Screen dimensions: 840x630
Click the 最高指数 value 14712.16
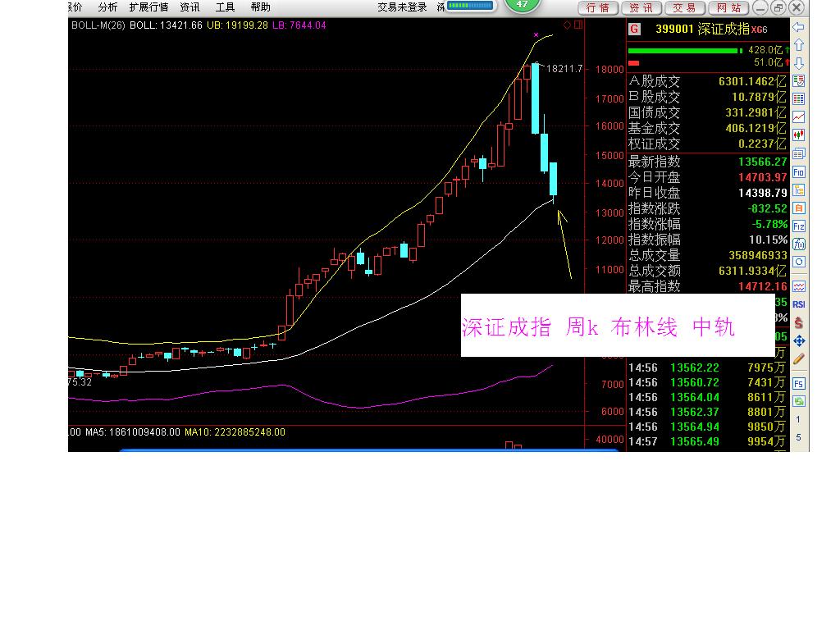(x=762, y=286)
